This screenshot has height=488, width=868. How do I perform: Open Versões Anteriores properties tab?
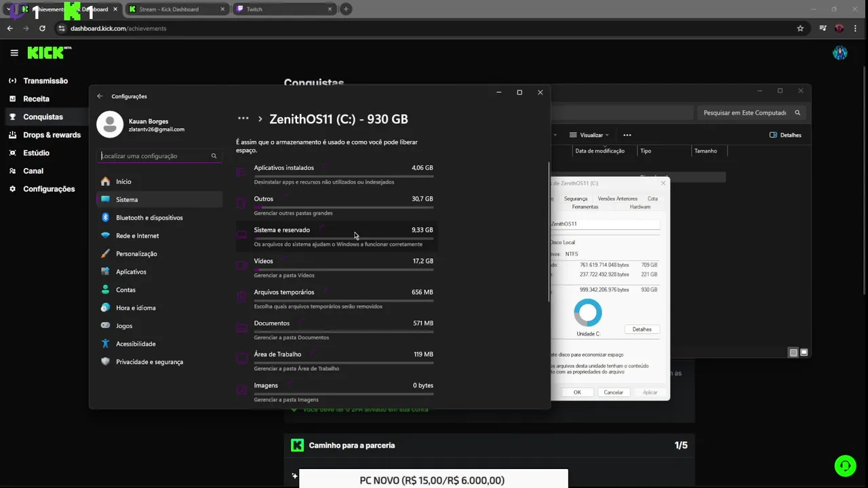click(617, 199)
